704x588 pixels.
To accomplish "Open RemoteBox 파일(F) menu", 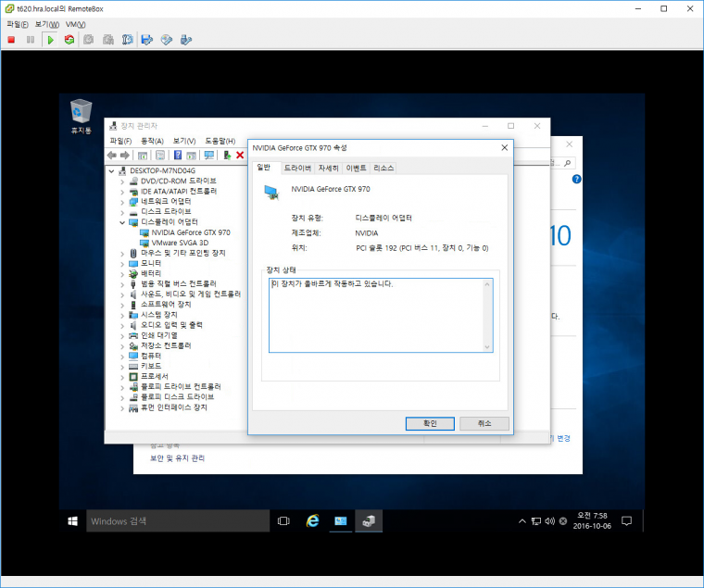I will click(18, 24).
